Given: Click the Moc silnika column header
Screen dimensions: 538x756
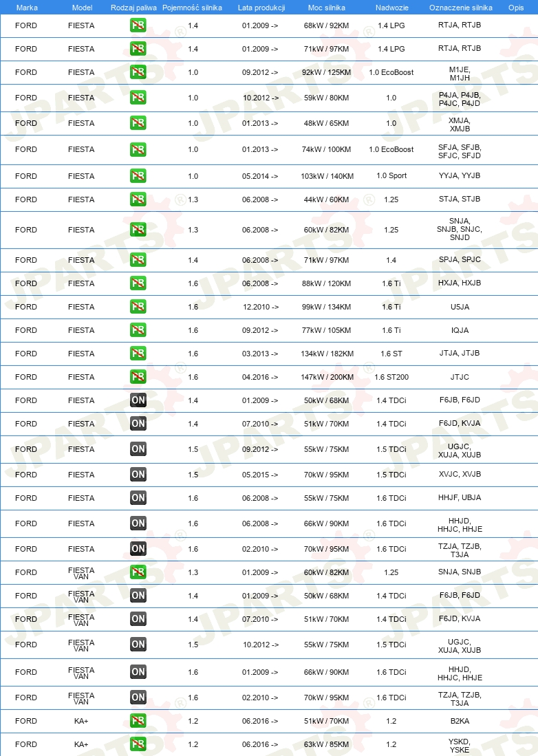Looking at the screenshot, I should tap(326, 8).
